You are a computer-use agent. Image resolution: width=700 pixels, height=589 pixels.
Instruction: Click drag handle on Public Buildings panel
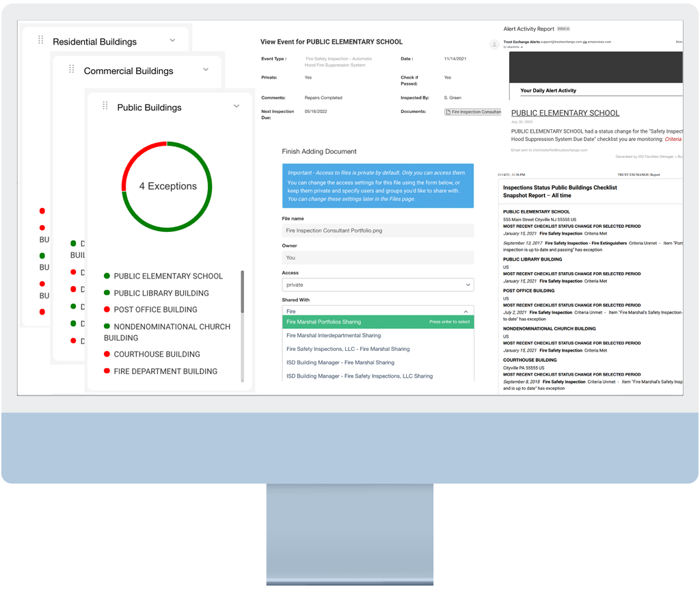pyautogui.click(x=105, y=105)
